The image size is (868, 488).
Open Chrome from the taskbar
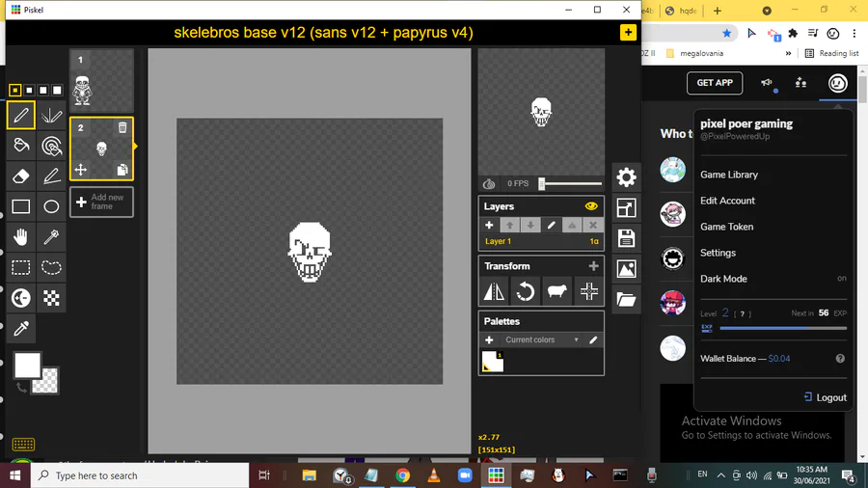click(x=402, y=475)
